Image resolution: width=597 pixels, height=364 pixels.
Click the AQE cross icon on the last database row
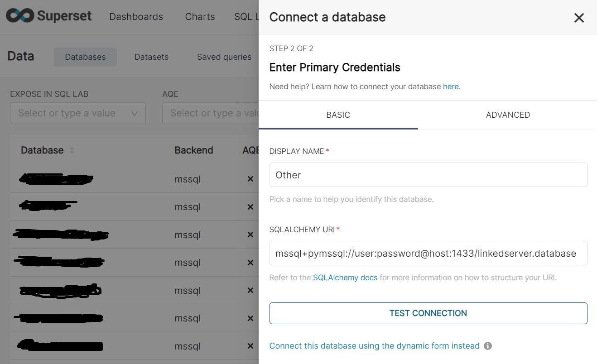pyautogui.click(x=250, y=346)
